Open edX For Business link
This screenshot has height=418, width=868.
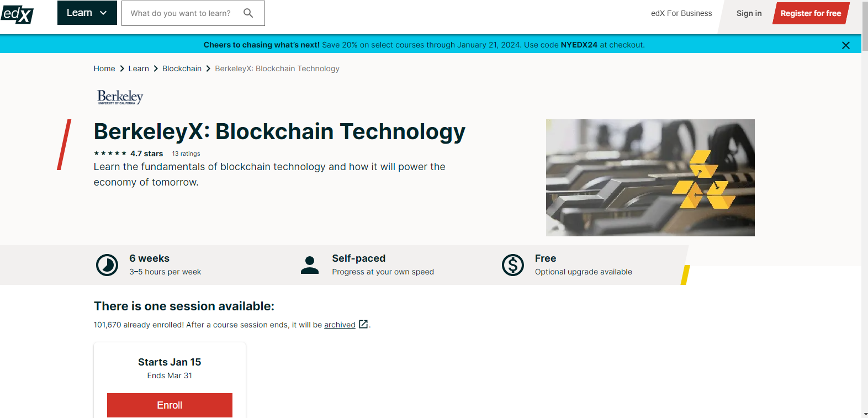681,13
